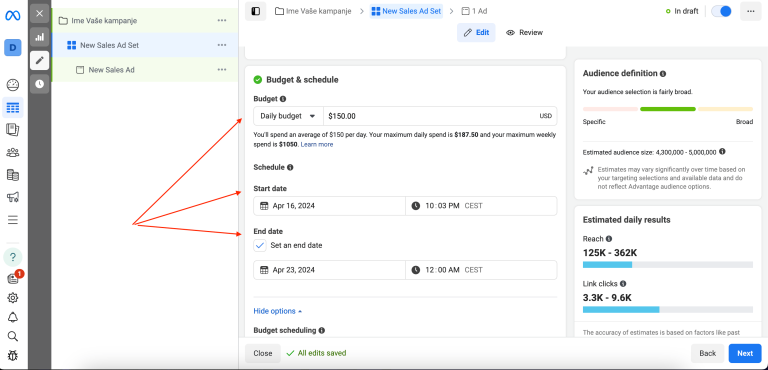Open Campaigns table grid icon in sidebar
Screen dimensions: 768x370
pyautogui.click(x=13, y=107)
